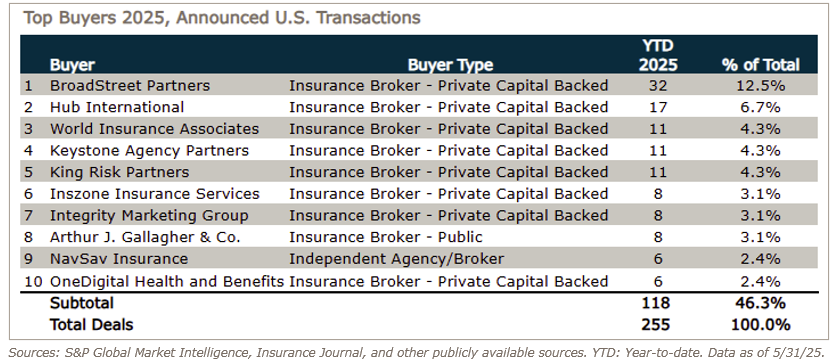This screenshot has width=837, height=364.
Task: Select Keystone Agency Partners cell
Action: tap(149, 151)
